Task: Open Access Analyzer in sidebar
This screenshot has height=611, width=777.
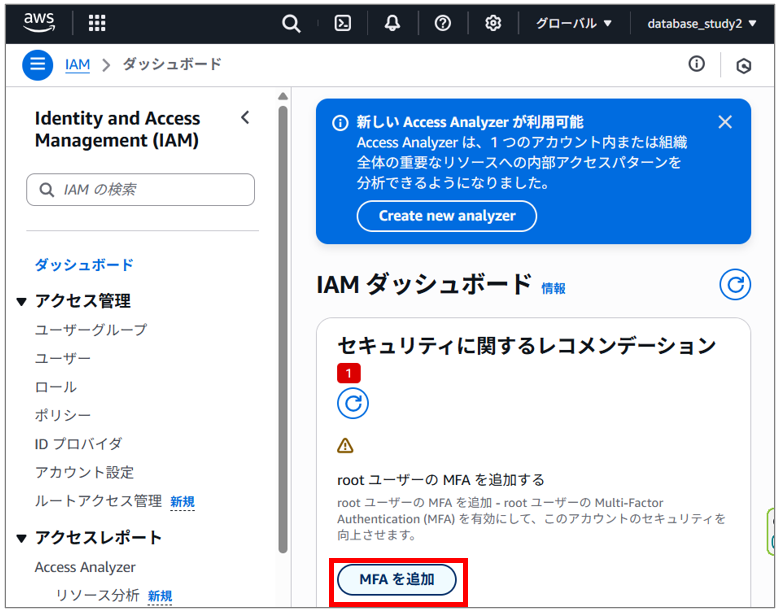Action: point(85,567)
